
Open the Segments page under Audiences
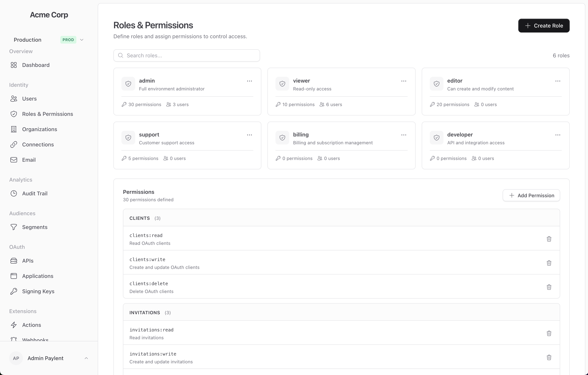click(x=35, y=227)
